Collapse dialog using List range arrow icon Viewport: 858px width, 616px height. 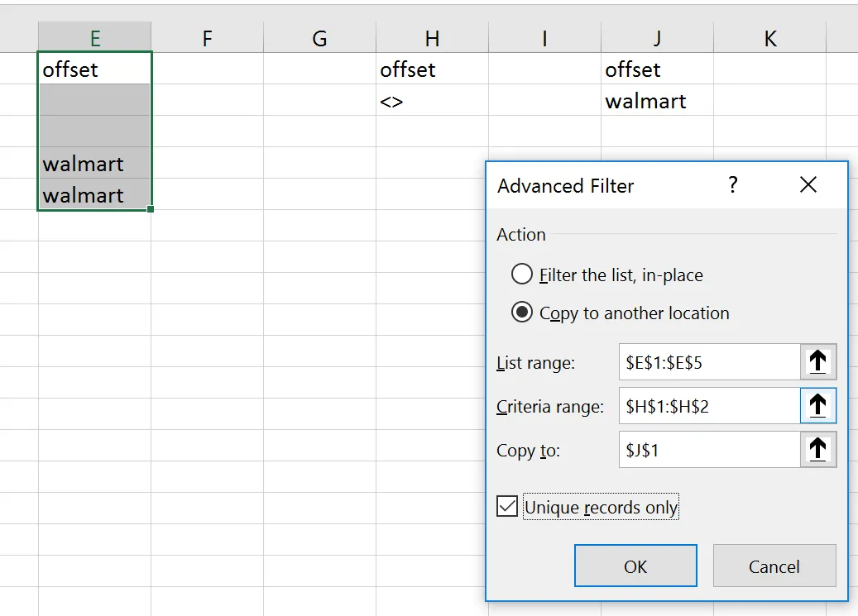tap(818, 361)
